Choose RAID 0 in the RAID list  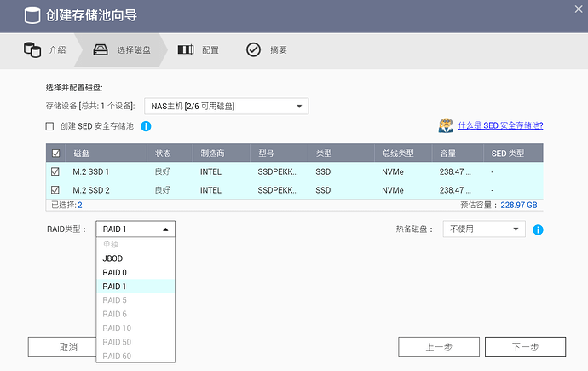tap(114, 272)
